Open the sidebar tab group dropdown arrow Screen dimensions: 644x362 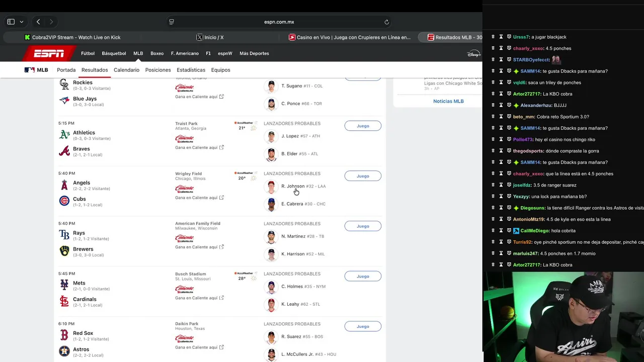pyautogui.click(x=22, y=22)
